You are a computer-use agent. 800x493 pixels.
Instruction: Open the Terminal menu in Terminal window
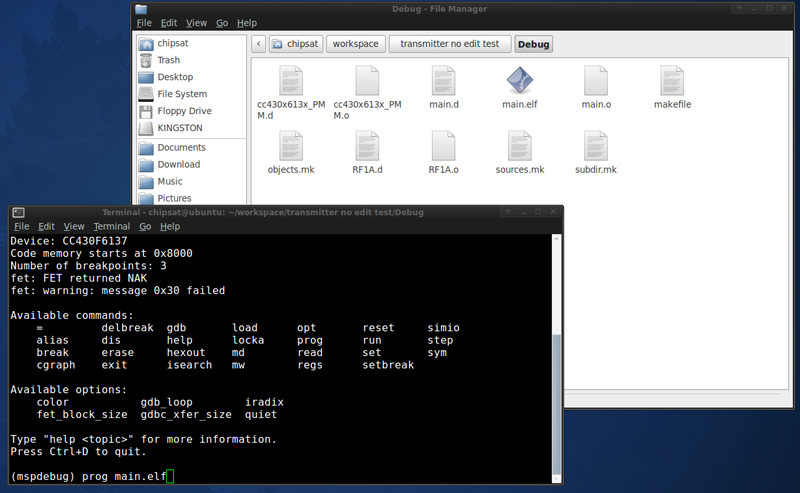pyautogui.click(x=112, y=226)
